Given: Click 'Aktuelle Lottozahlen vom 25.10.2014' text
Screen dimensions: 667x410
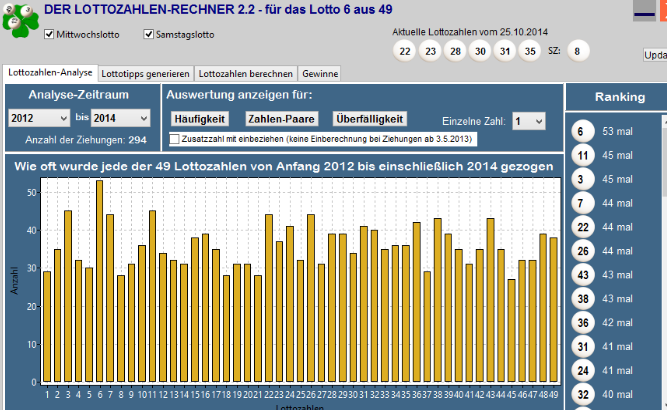Looking at the screenshot, I should tap(470, 32).
